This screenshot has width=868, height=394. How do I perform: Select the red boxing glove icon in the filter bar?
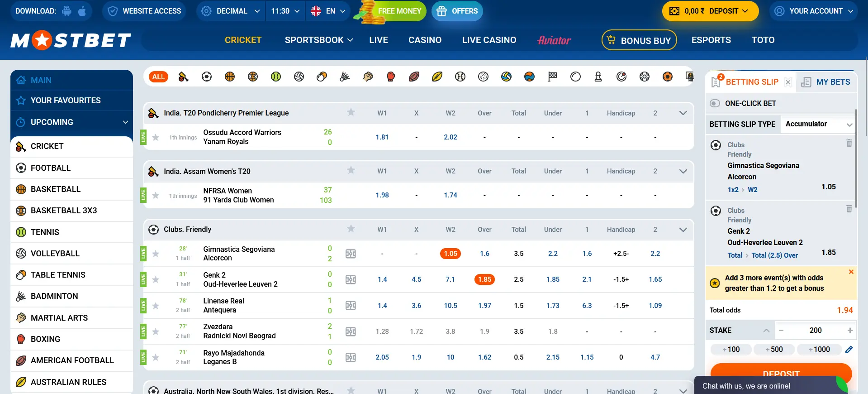(391, 77)
